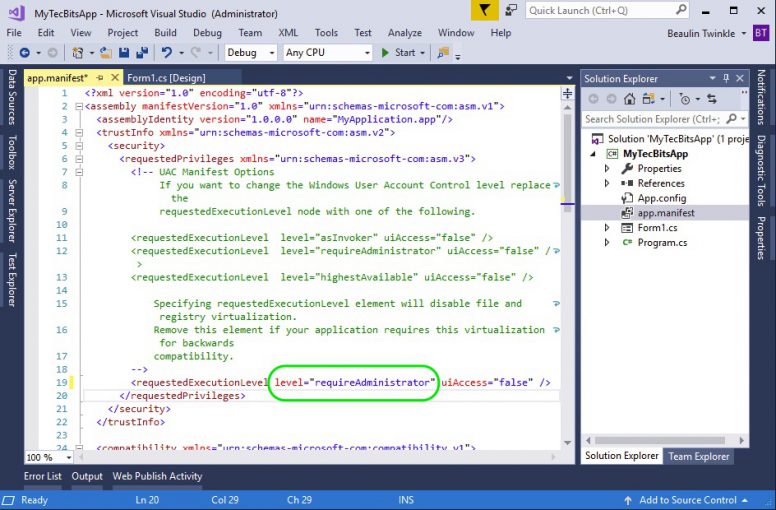Open the Test Explorer side tab
The height and width of the screenshot is (510, 776).
coord(12,279)
